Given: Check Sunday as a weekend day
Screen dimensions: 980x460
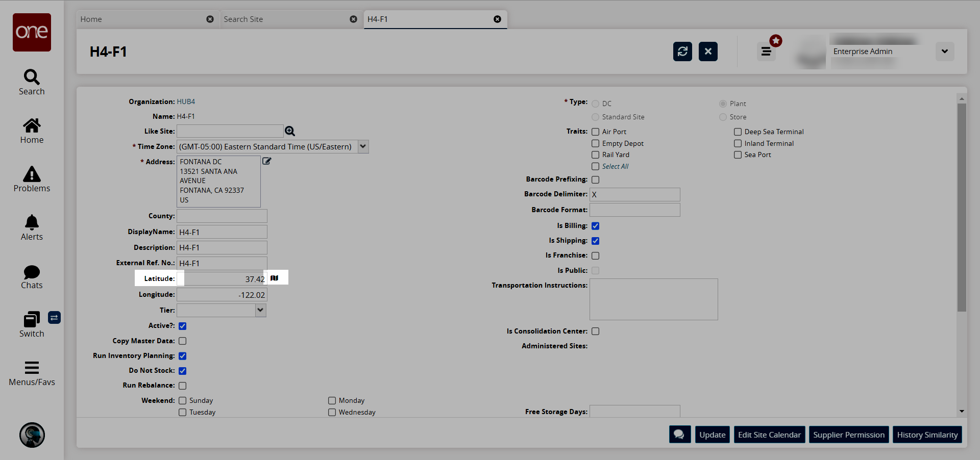Looking at the screenshot, I should pyautogui.click(x=182, y=401).
